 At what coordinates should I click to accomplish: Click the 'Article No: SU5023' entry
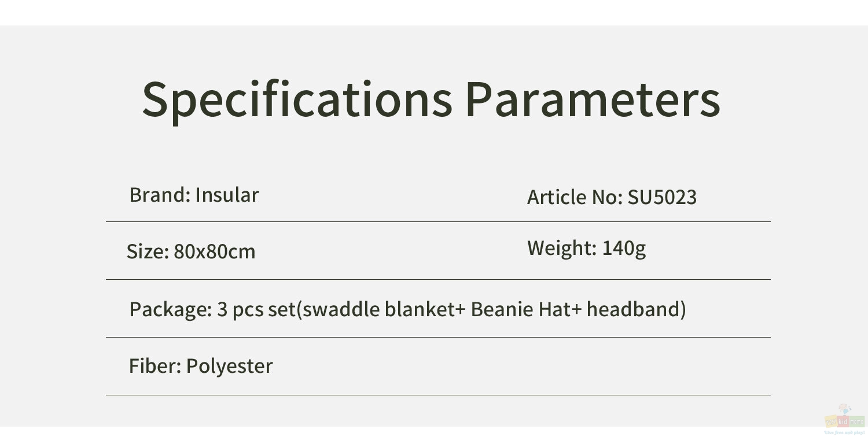click(612, 197)
